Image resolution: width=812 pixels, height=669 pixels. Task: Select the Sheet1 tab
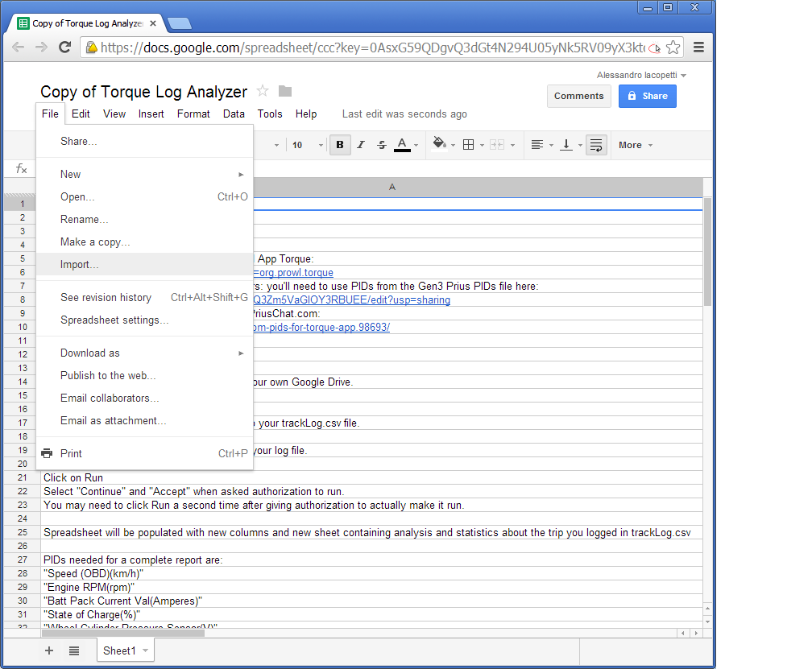(120, 650)
